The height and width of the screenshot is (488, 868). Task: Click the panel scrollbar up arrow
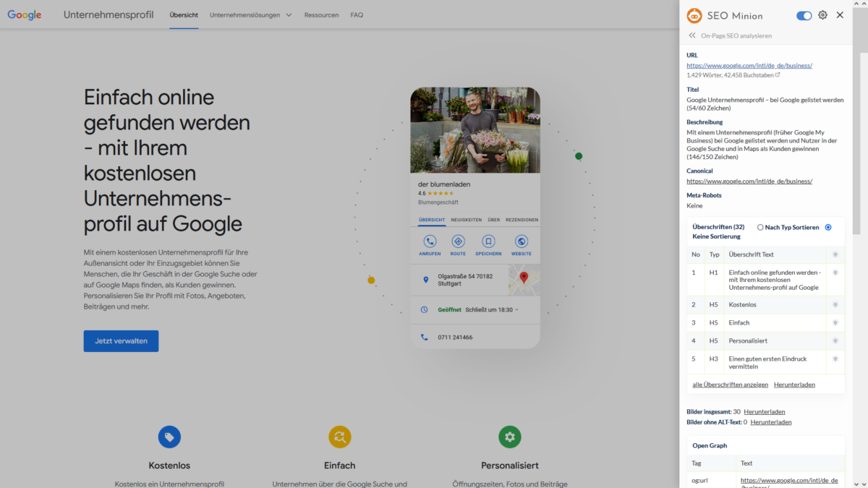[x=856, y=4]
